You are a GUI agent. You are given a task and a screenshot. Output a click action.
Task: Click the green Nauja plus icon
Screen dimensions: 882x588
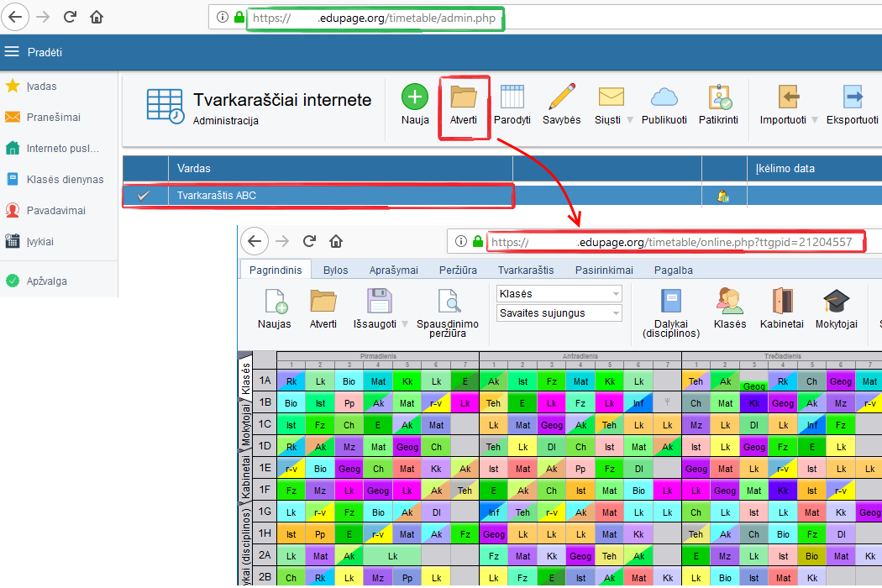point(414,97)
